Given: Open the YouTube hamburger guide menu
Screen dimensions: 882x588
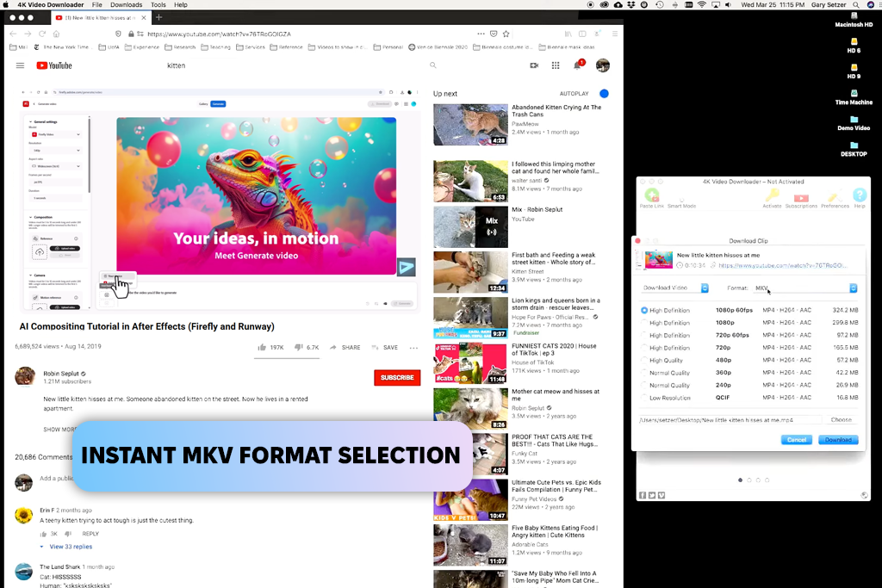Looking at the screenshot, I should 21,65.
